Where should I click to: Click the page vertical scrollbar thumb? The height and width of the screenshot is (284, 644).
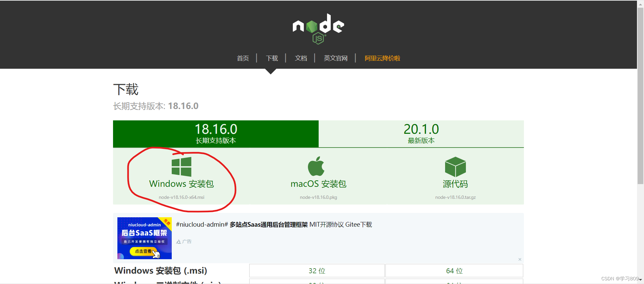tap(640, 96)
